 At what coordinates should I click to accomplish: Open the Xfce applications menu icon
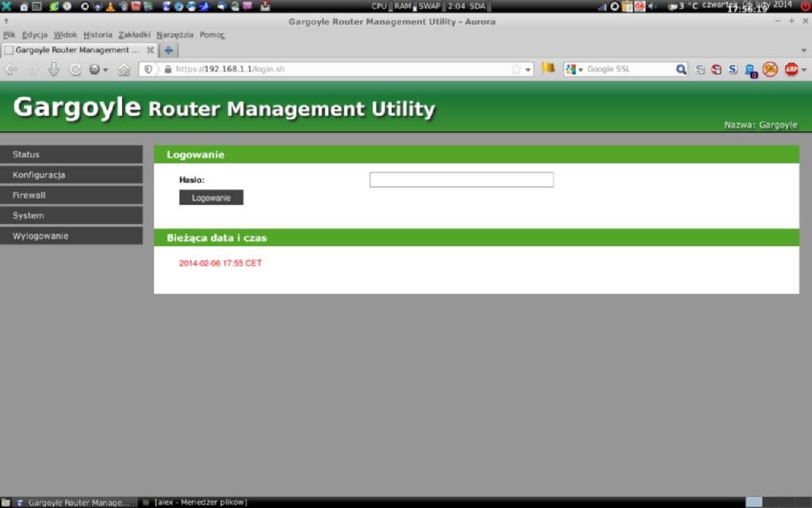6,6
